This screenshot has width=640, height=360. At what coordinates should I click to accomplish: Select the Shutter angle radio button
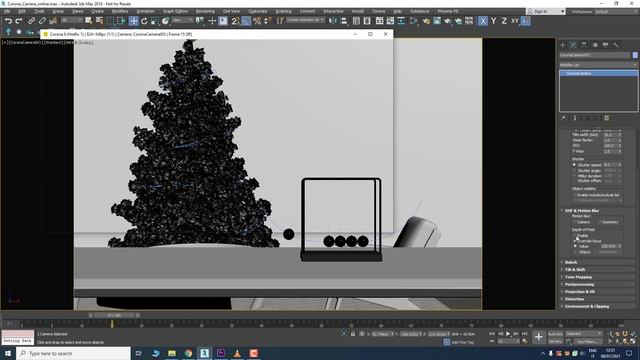point(574,171)
